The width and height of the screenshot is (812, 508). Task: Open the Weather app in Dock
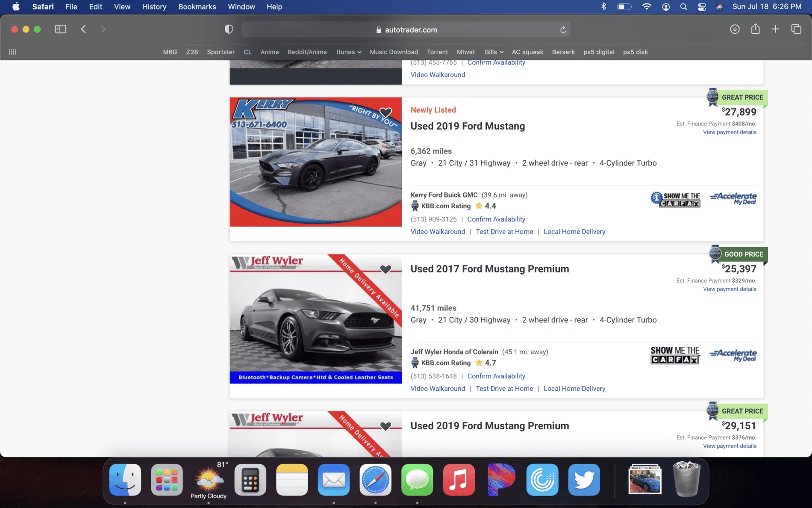pos(209,479)
